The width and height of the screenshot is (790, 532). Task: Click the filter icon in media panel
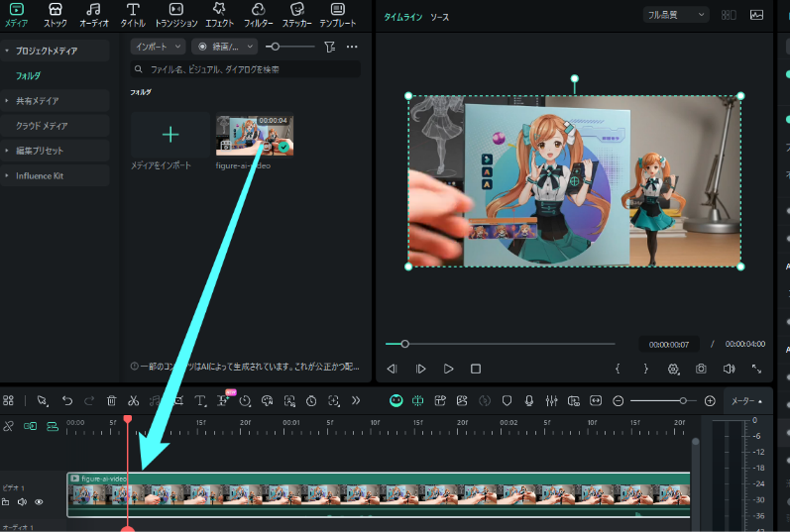(x=330, y=47)
